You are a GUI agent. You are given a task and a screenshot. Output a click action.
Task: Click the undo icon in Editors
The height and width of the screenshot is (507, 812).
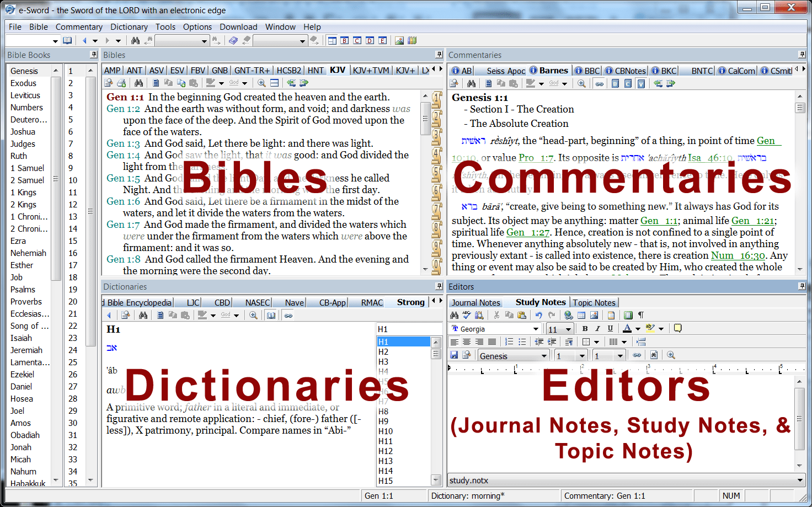(538, 315)
